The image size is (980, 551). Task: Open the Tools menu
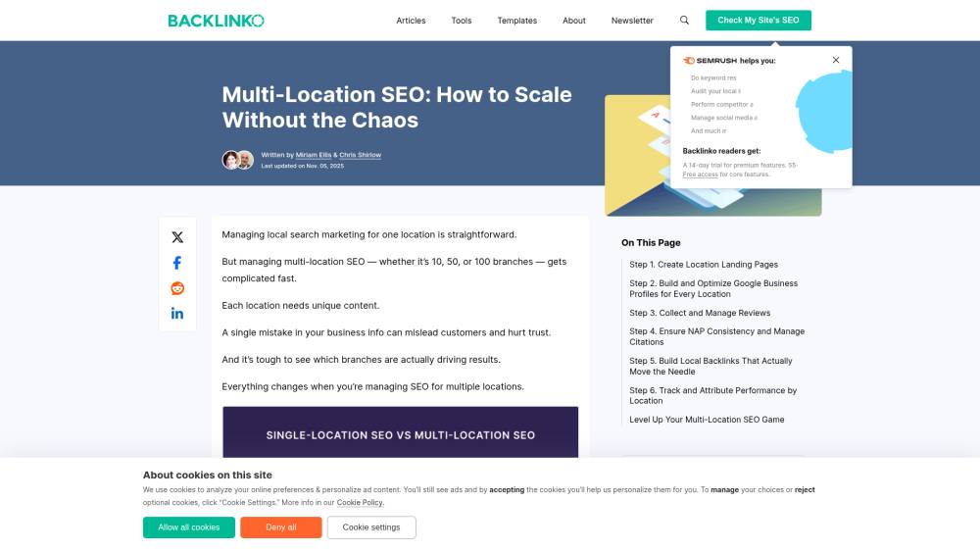click(462, 21)
